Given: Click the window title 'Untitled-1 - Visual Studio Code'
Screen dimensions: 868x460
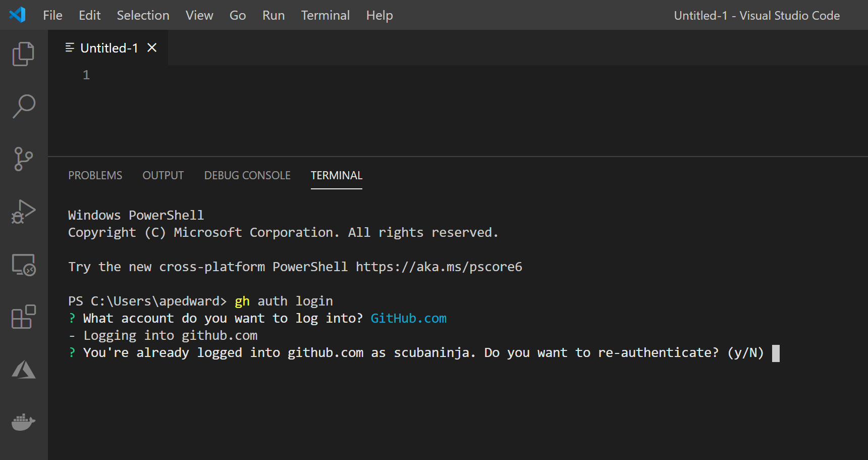Looking at the screenshot, I should (x=756, y=15).
